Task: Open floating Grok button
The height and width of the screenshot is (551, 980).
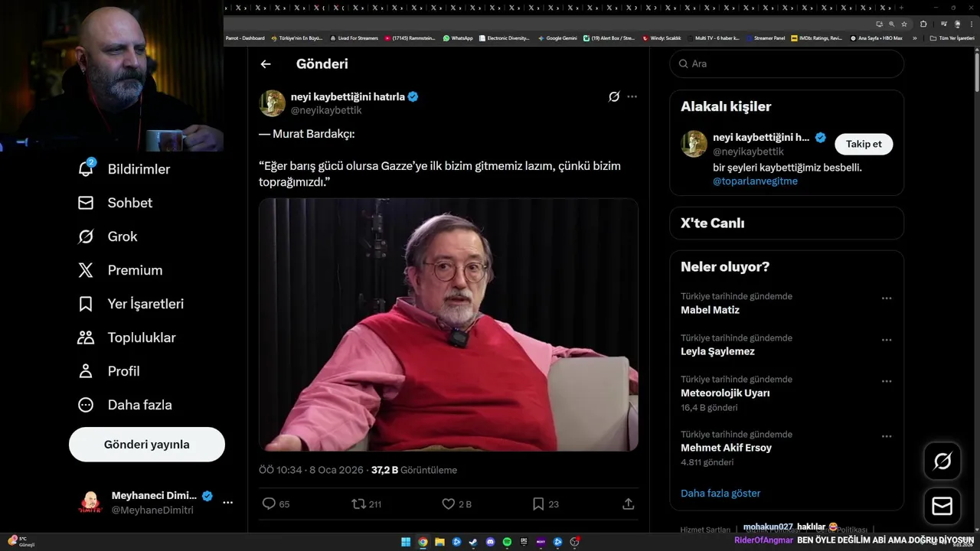Action: coord(942,461)
